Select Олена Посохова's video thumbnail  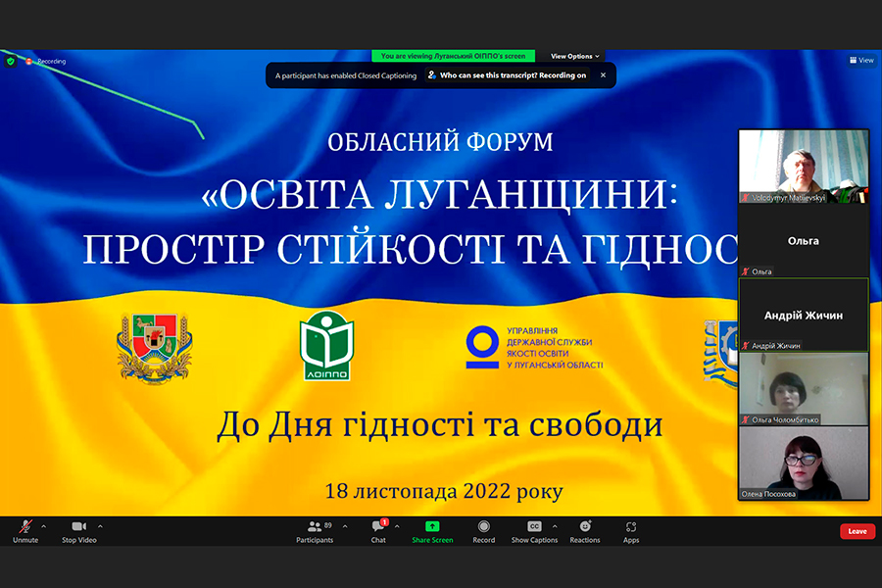pos(804,464)
